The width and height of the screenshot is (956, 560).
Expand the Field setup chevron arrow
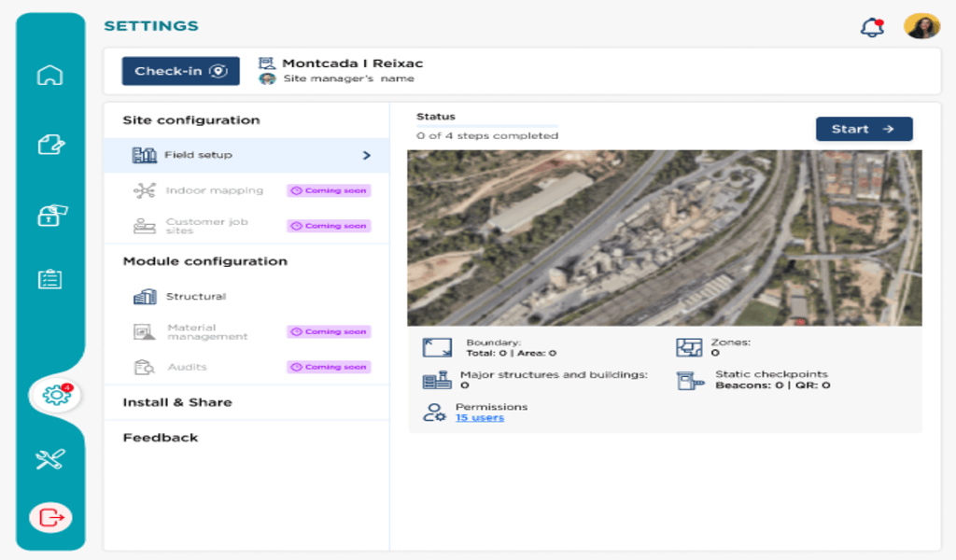[x=367, y=155]
